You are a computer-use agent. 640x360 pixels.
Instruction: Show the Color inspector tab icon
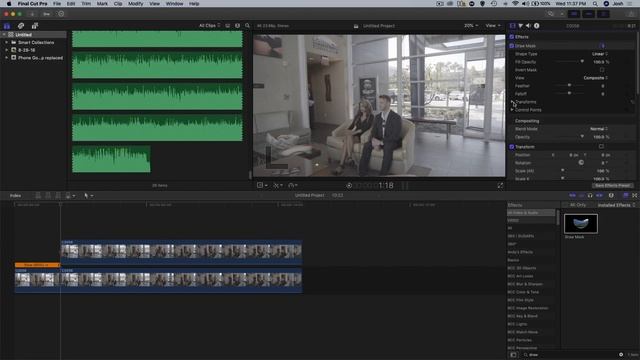click(521, 26)
